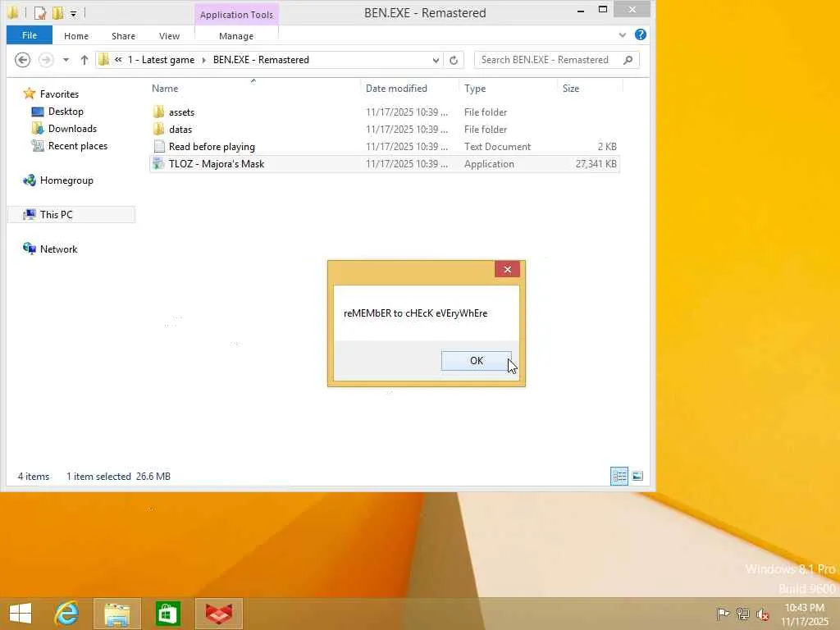
Task: Open the Customize Quick Access Toolbar dropdown
Action: click(73, 13)
